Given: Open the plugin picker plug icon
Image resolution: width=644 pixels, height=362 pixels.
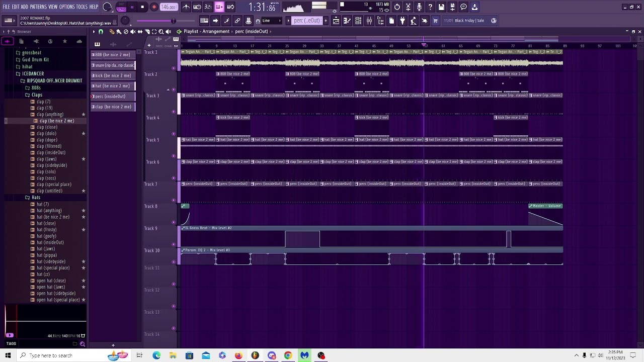Looking at the screenshot, I should [403, 21].
